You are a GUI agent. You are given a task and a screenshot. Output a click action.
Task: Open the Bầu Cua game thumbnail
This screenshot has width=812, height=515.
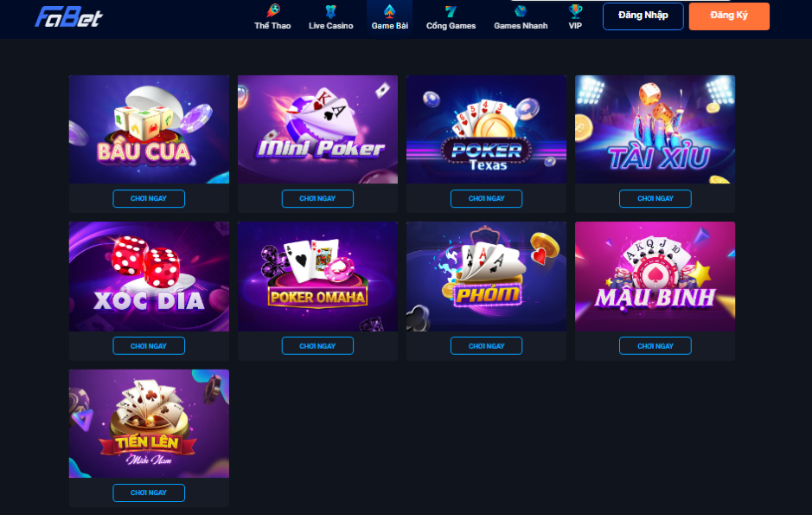(149, 129)
